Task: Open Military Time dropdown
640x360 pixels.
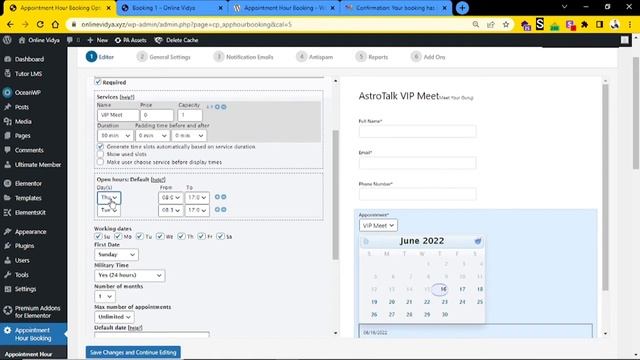Action: [x=130, y=275]
